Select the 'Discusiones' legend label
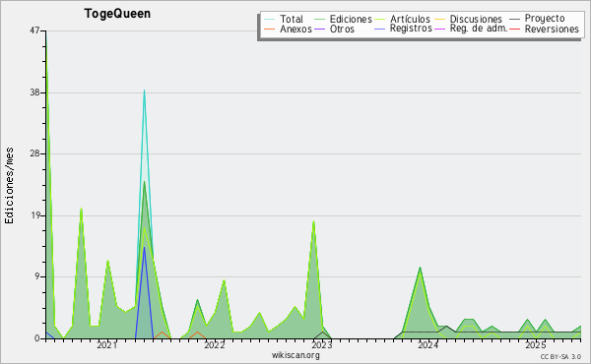591x364 pixels. click(476, 20)
